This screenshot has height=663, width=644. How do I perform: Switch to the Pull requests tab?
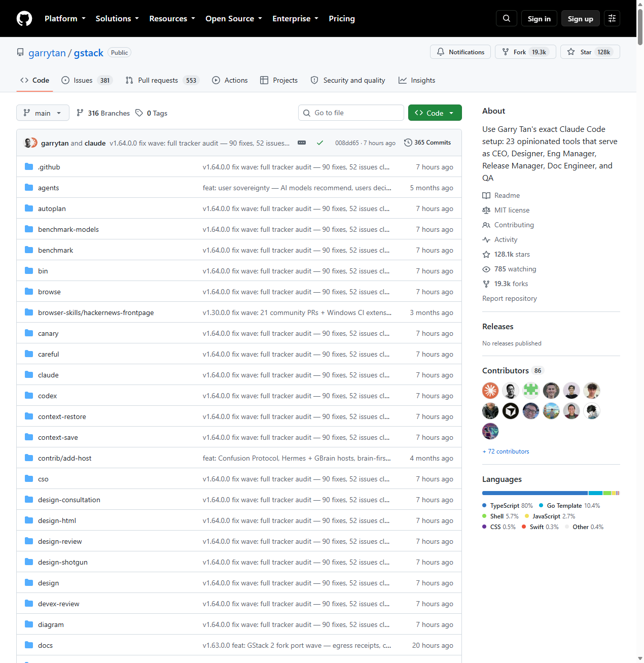click(162, 80)
